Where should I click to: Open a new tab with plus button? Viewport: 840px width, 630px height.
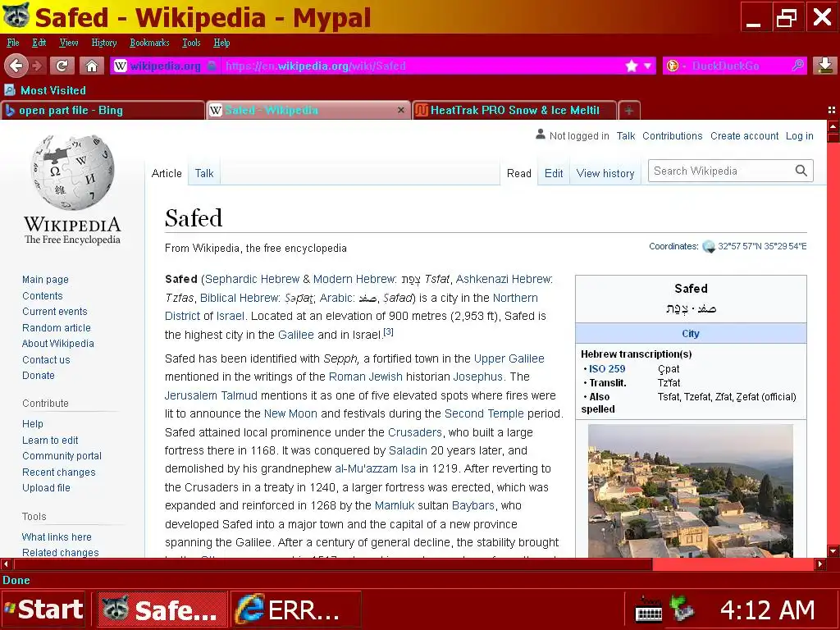(x=629, y=111)
